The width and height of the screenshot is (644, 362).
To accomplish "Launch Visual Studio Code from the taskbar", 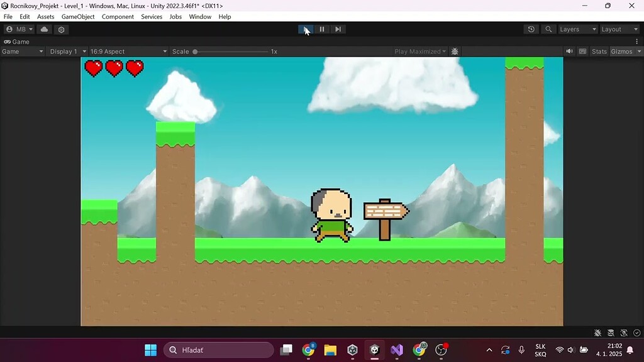I will 397,349.
